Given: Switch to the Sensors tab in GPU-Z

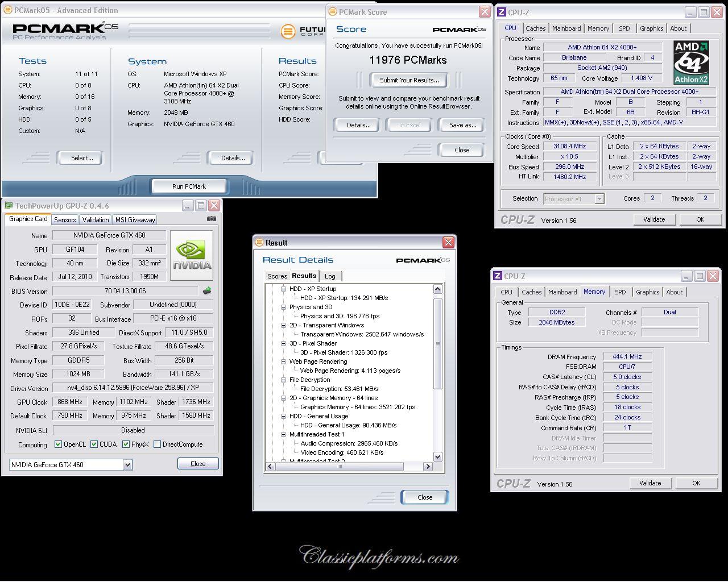Looking at the screenshot, I should click(65, 220).
